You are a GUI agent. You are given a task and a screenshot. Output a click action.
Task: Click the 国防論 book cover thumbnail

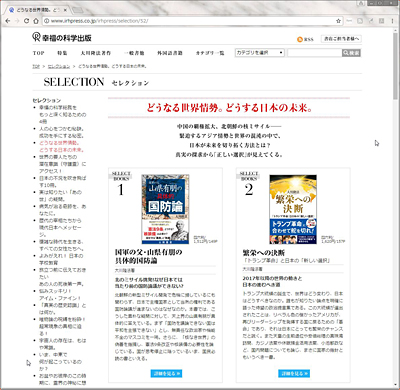(165, 209)
